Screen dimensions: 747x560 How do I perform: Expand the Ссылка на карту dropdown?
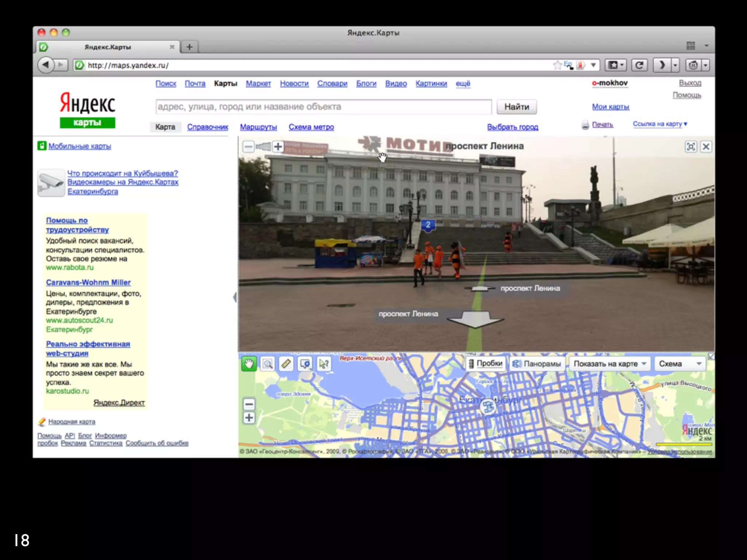coord(660,124)
